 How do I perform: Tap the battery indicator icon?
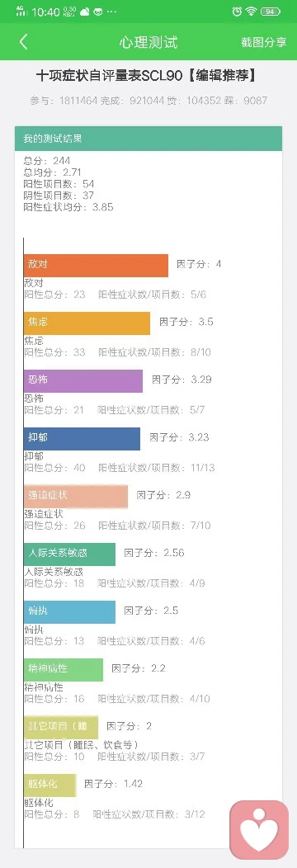(x=271, y=11)
